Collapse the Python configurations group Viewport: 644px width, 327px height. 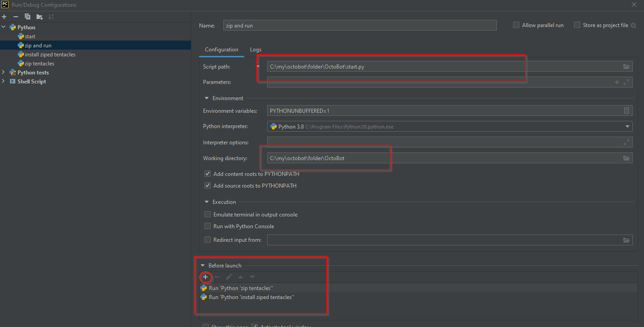click(4, 28)
